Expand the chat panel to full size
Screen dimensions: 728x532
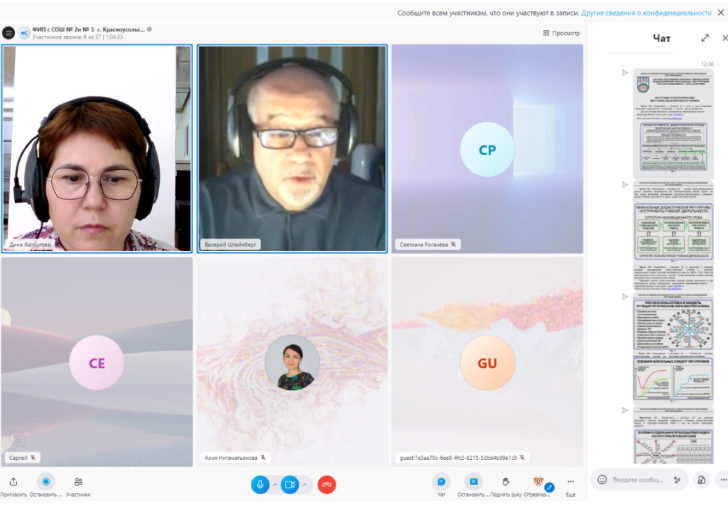point(705,38)
